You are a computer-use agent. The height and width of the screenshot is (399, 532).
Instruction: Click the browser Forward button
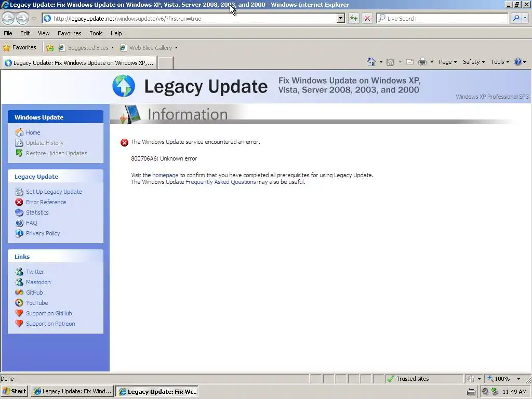click(22, 18)
